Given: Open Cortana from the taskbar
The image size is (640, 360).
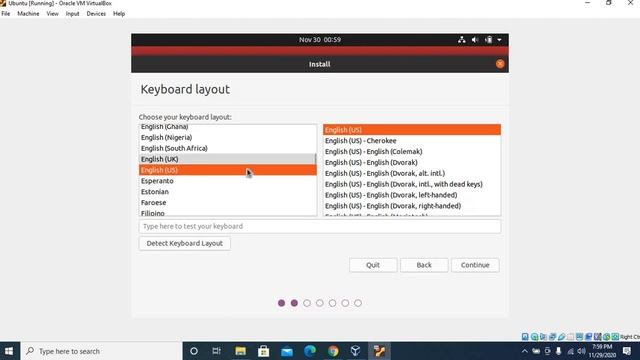Looking at the screenshot, I should [194, 351].
